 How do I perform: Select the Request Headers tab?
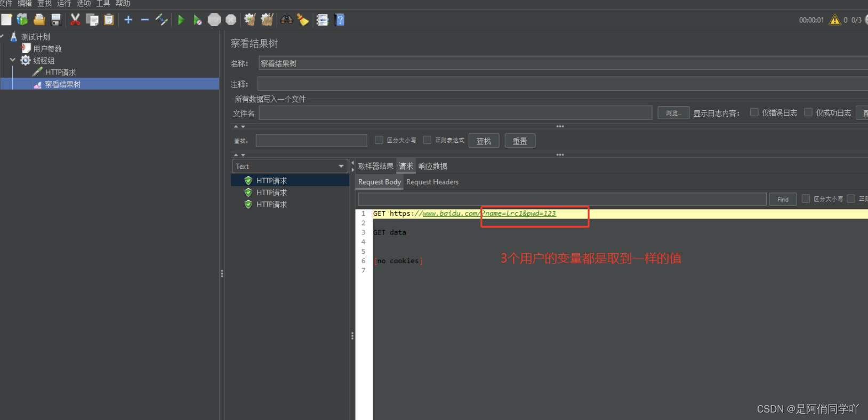pyautogui.click(x=432, y=182)
